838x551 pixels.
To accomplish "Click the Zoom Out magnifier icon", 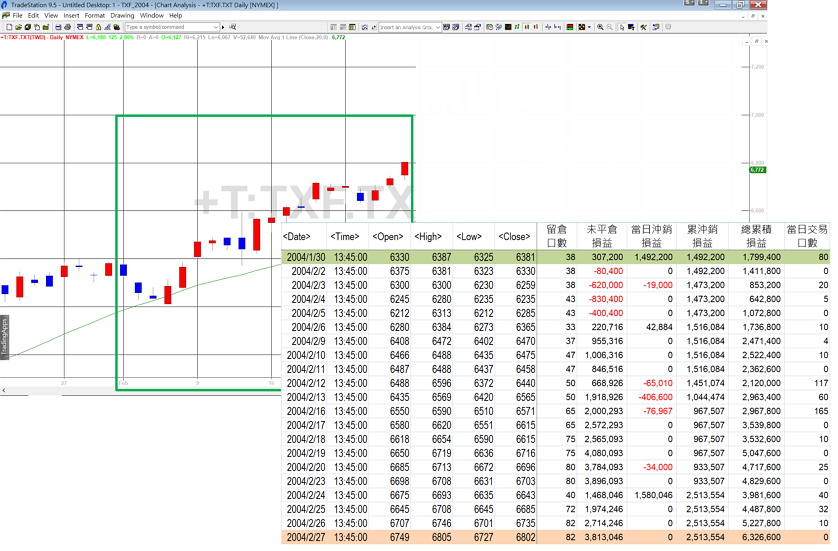I will pos(609,27).
